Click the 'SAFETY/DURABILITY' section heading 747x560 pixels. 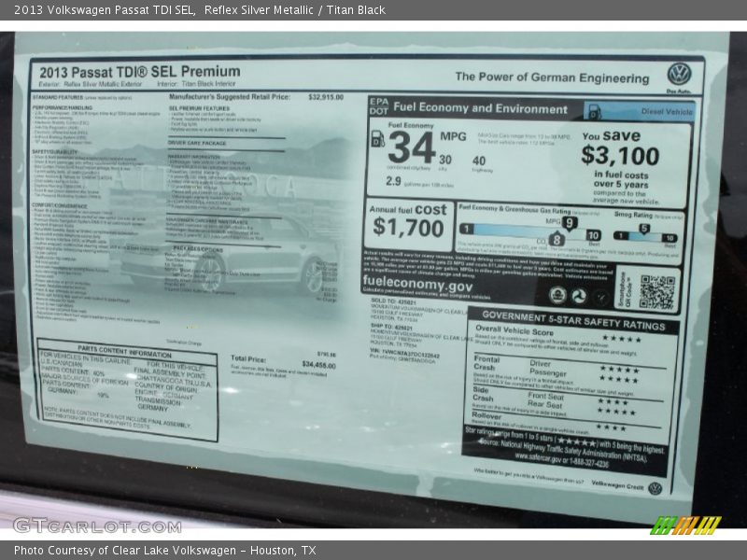click(x=55, y=152)
